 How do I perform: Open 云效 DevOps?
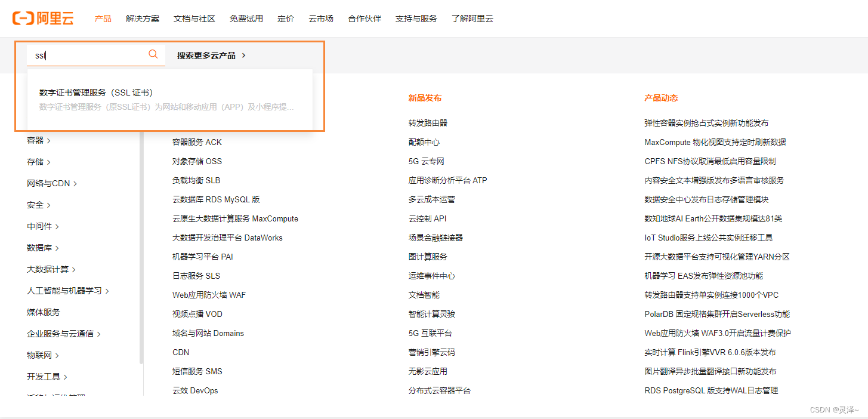point(195,390)
